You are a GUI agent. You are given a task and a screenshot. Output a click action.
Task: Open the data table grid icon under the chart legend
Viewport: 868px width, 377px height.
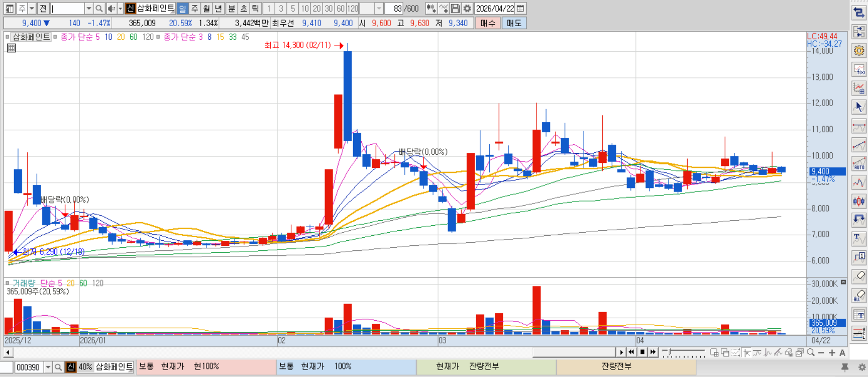coord(12,48)
